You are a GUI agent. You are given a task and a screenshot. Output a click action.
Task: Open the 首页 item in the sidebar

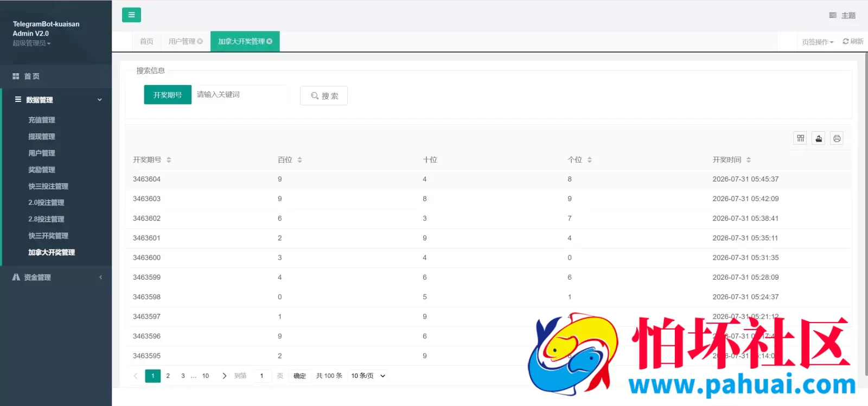pos(56,76)
